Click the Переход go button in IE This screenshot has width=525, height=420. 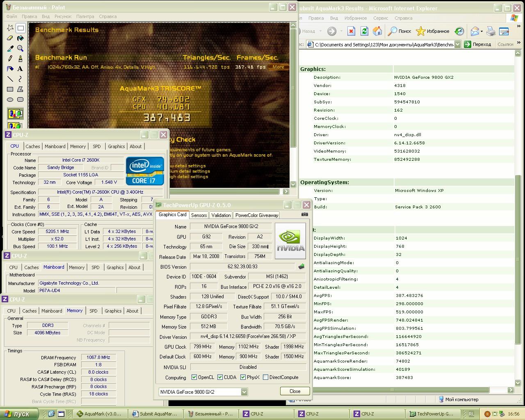click(477, 44)
